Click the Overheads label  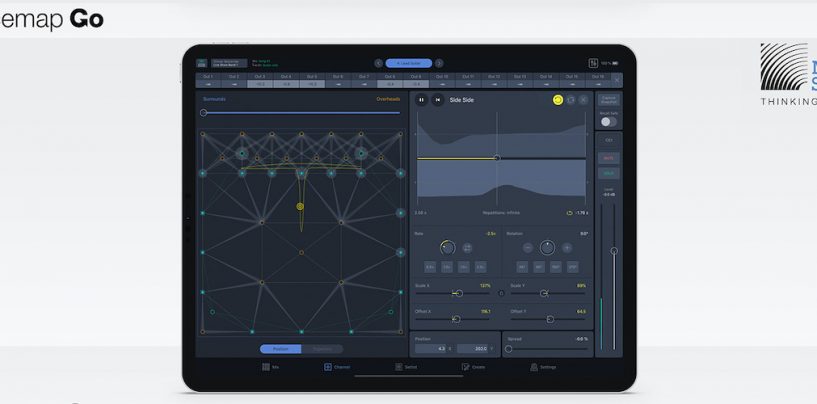point(388,99)
